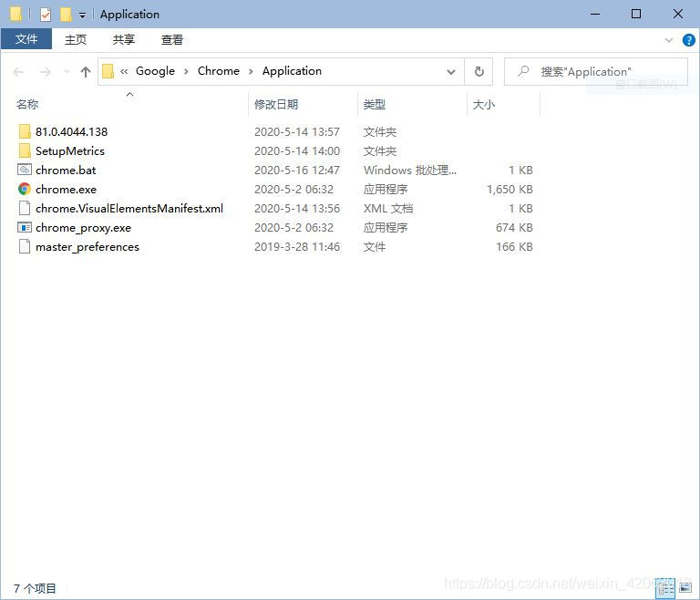700x600 pixels.
Task: Sort files by 修改日期 column header
Action: pos(276,105)
